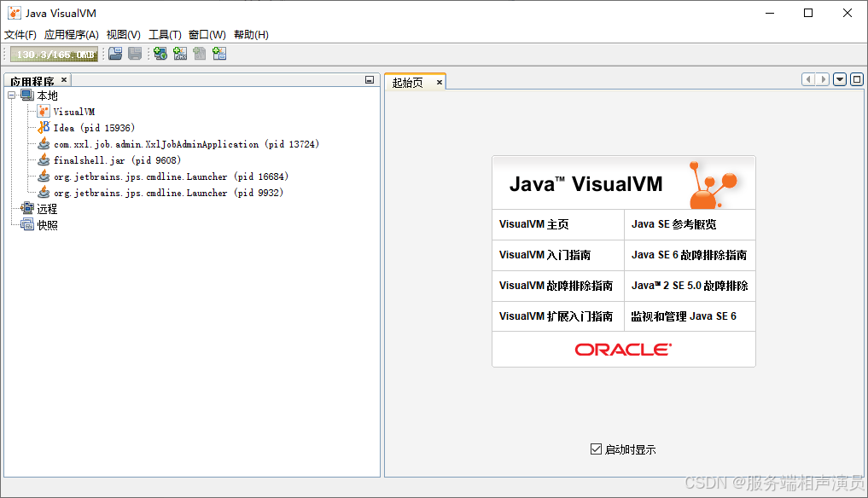Open the Java SE 参考概览 link

[x=673, y=224]
